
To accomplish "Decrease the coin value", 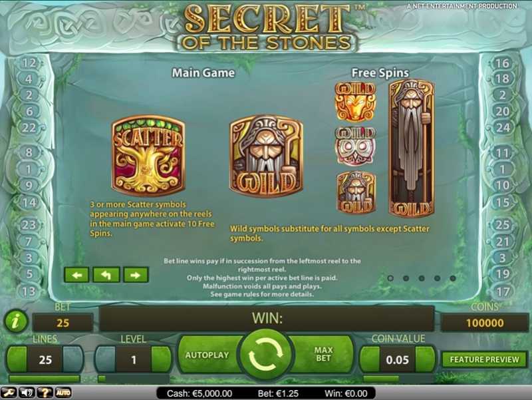I will [370, 359].
